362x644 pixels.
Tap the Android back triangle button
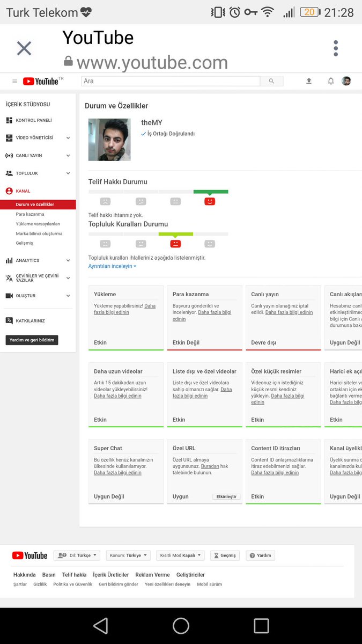[100, 626]
